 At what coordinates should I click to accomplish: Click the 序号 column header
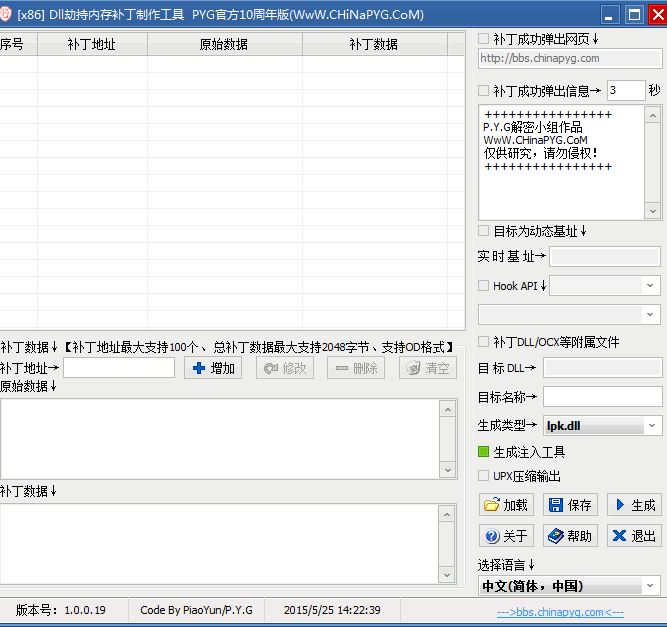18,44
